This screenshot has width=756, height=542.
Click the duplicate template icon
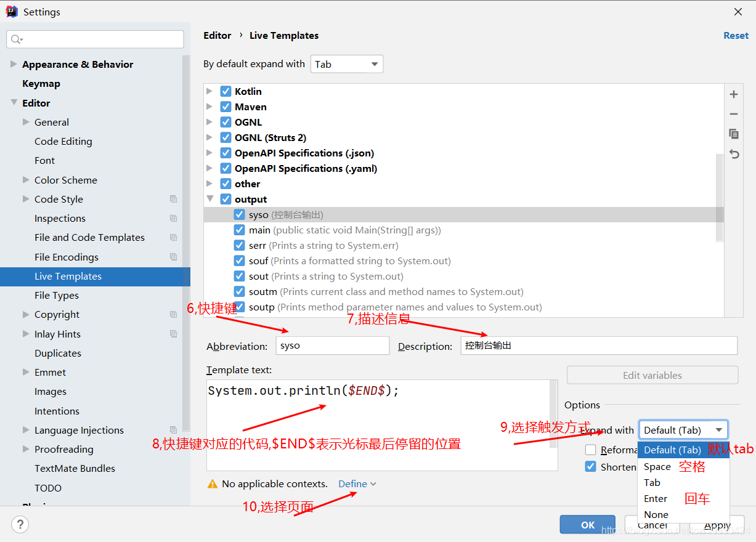[x=734, y=134]
